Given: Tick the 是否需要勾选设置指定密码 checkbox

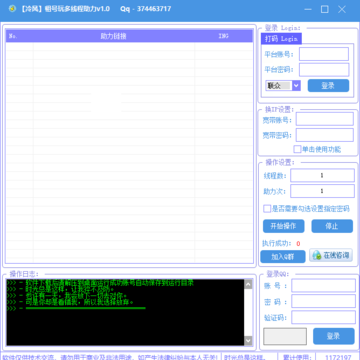Looking at the screenshot, I should [x=267, y=209].
